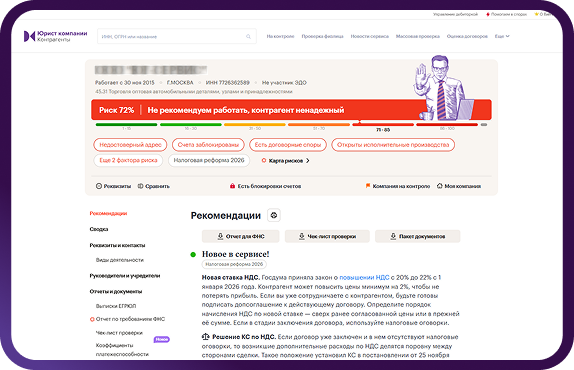
Task: Expand the Еще dropdown menu
Action: pyautogui.click(x=502, y=36)
